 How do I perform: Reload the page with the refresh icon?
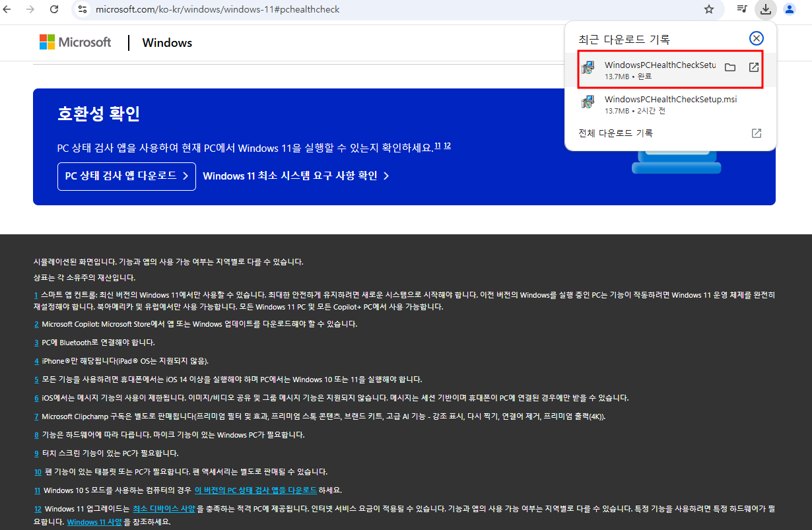[x=54, y=9]
